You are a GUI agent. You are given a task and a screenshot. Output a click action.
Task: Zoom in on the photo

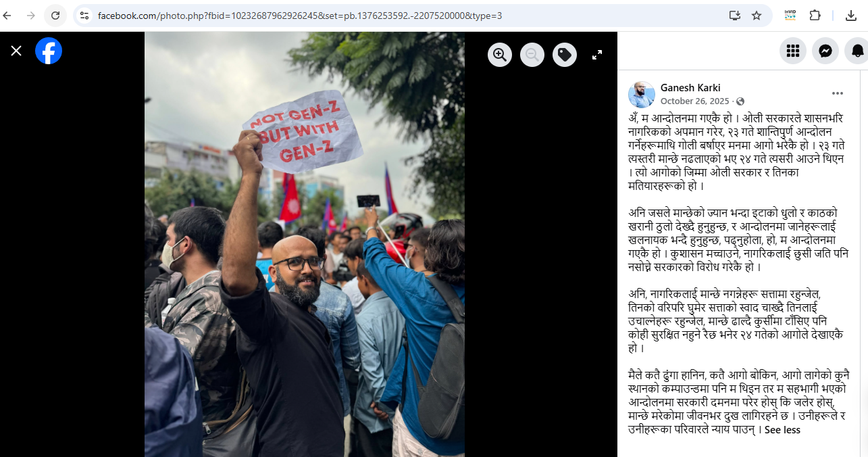point(500,55)
